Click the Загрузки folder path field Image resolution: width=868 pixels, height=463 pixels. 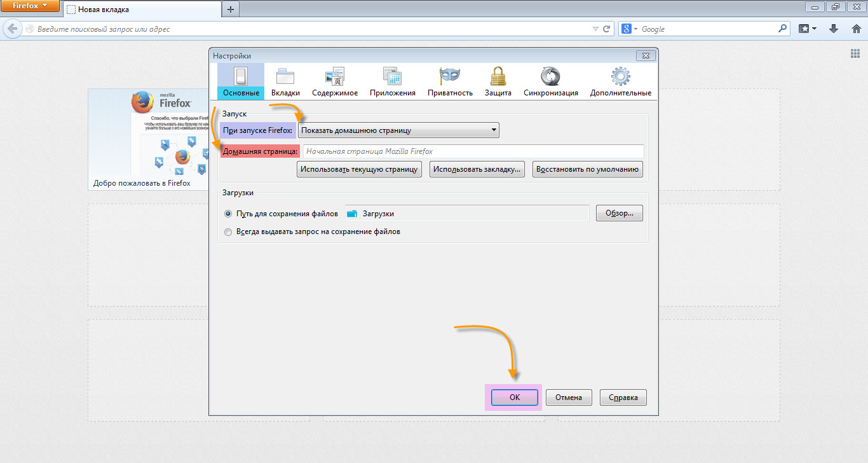pos(467,214)
